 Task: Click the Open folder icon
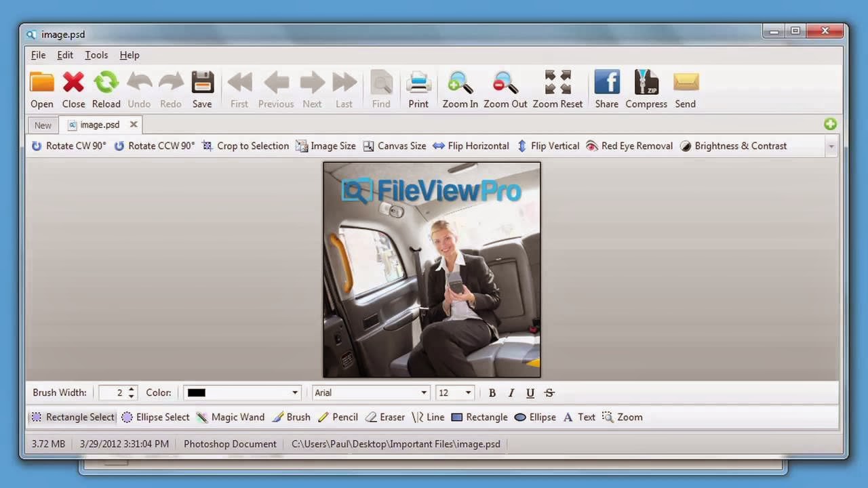tap(42, 83)
